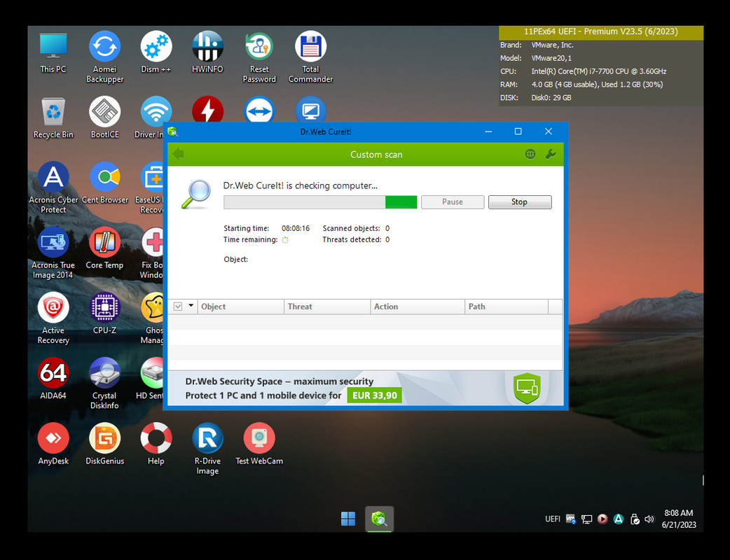Launch Total Commander icon

310,57
